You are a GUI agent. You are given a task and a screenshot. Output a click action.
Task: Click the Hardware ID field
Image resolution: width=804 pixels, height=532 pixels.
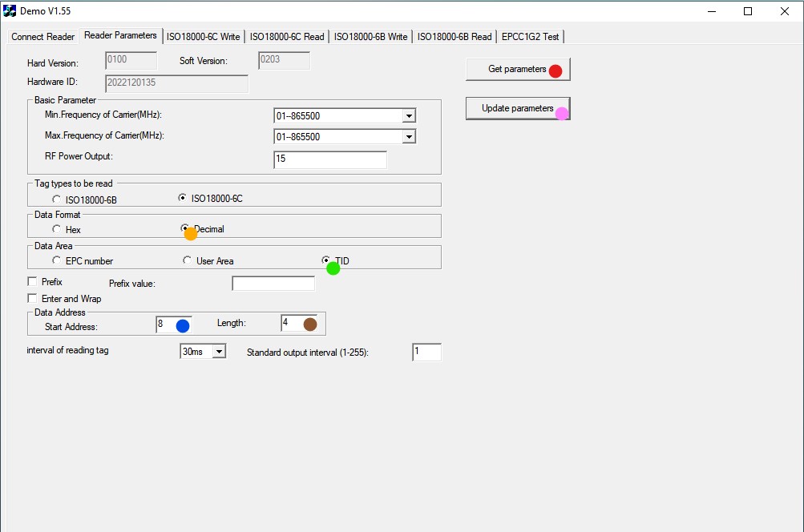point(177,83)
